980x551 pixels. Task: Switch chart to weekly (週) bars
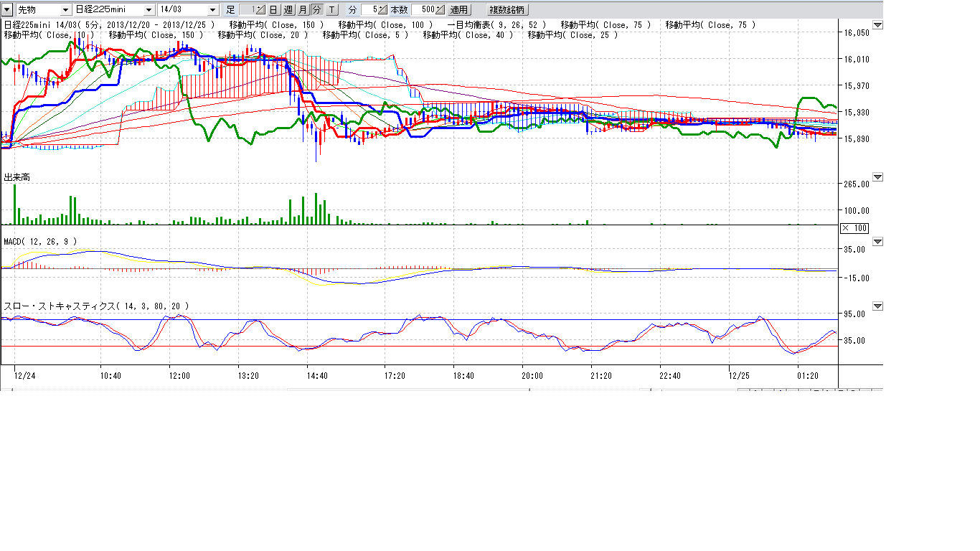[288, 10]
